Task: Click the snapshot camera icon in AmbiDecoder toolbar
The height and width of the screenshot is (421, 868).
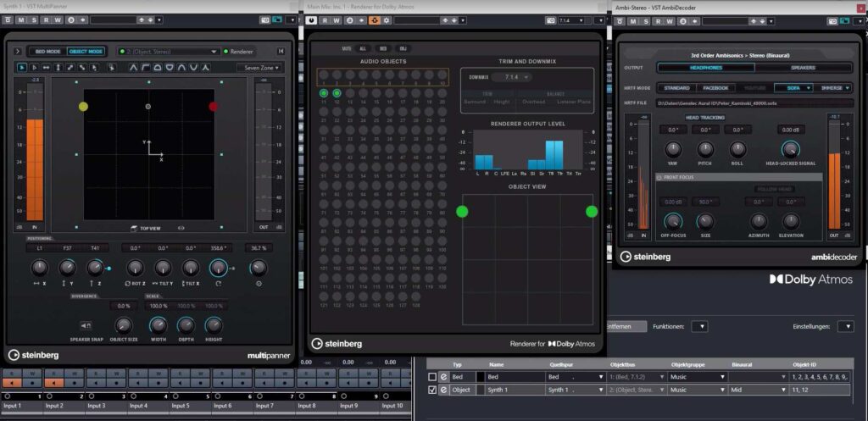Action: click(834, 21)
